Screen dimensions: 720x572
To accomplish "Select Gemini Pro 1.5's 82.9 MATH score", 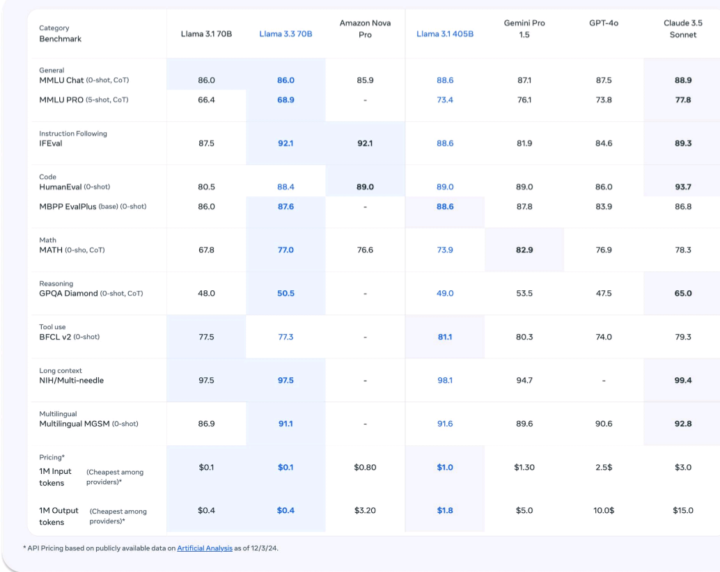I will pyautogui.click(x=524, y=249).
